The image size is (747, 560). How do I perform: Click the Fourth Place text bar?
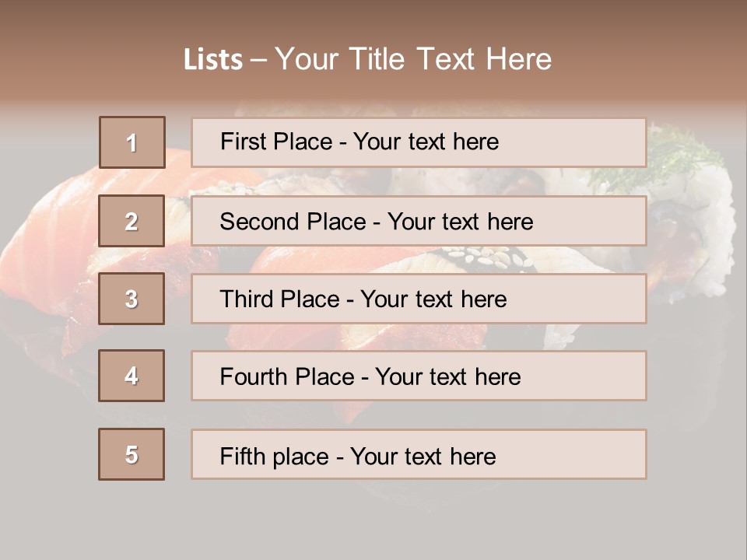pyautogui.click(x=419, y=376)
